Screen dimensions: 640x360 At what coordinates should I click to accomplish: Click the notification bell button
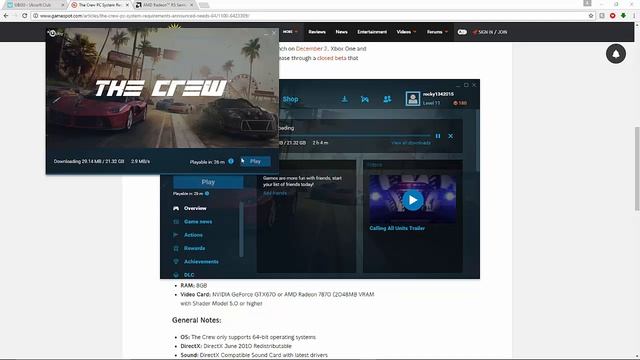616,53
